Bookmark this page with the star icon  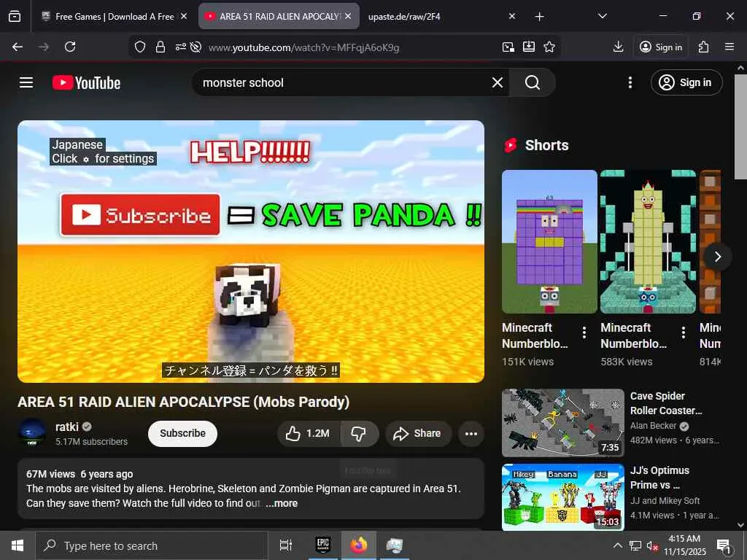549,47
